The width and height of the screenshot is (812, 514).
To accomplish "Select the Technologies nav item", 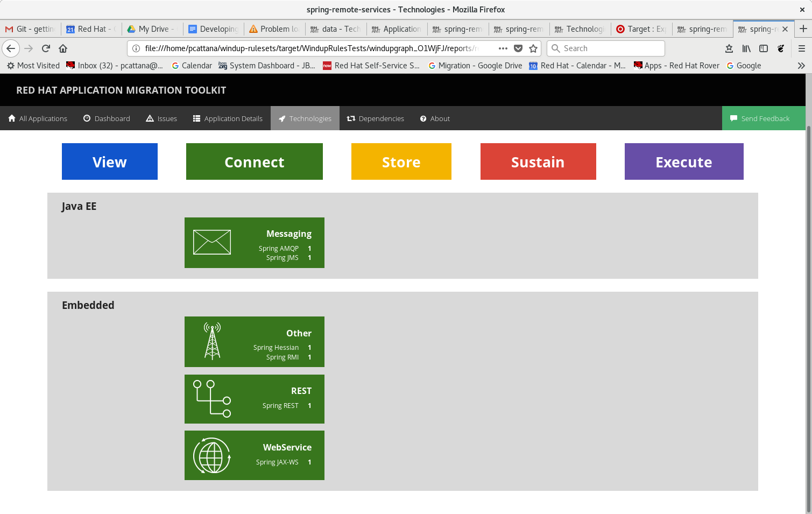I will pos(305,118).
